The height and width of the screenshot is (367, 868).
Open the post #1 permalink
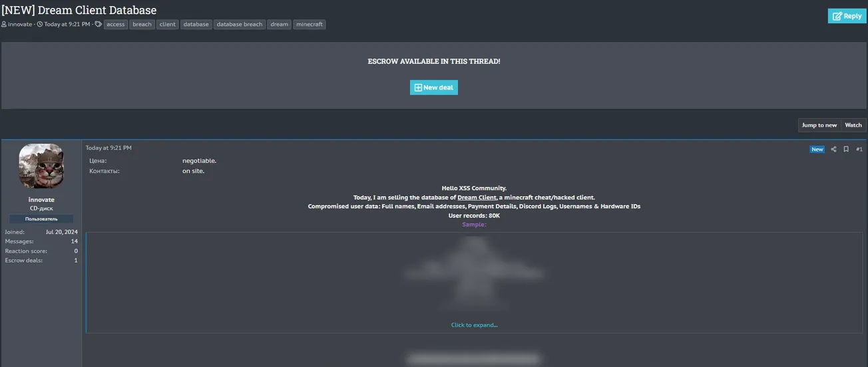tap(859, 150)
